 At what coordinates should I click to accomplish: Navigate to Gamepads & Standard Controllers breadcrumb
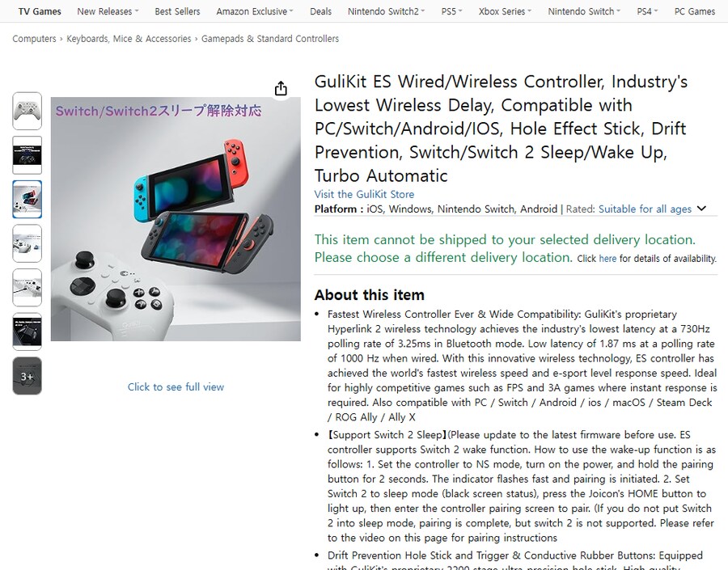pos(269,39)
